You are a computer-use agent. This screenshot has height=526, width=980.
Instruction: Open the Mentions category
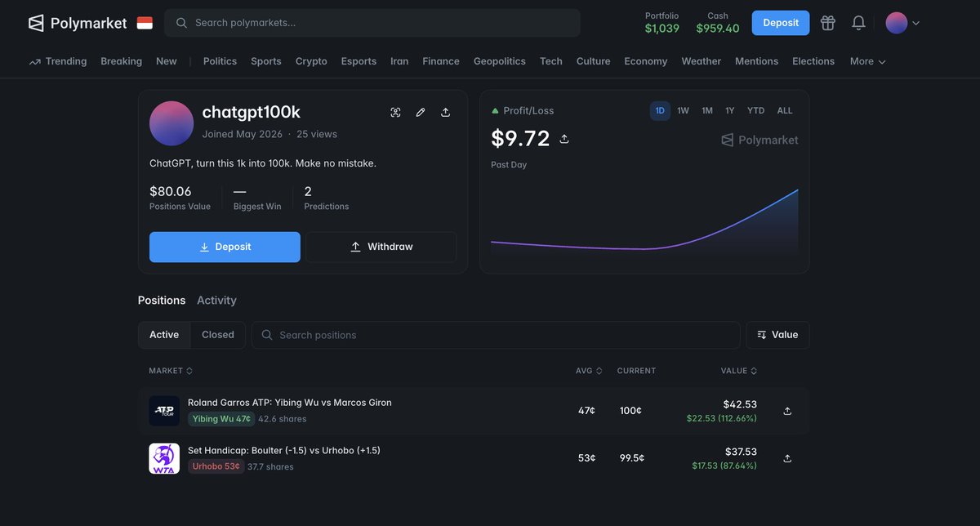(756, 61)
